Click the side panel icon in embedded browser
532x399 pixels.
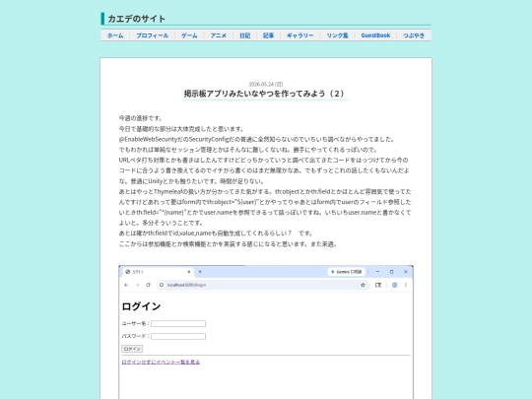click(378, 285)
